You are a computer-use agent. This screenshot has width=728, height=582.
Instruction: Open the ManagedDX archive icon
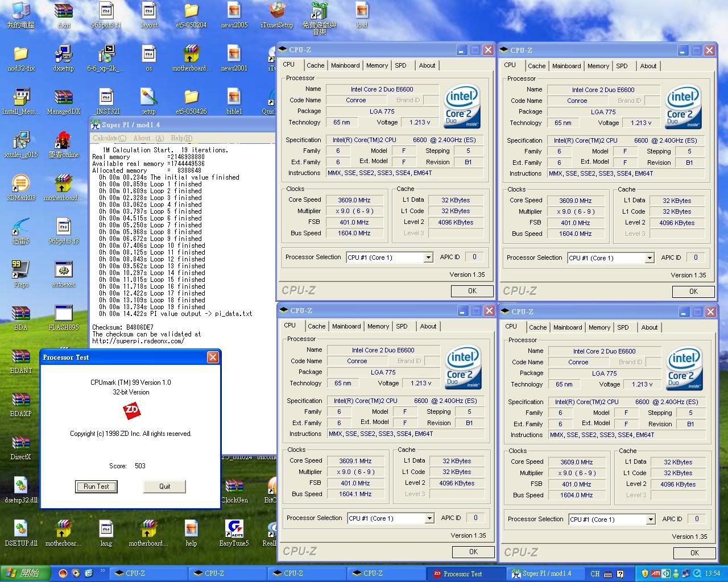64,102
